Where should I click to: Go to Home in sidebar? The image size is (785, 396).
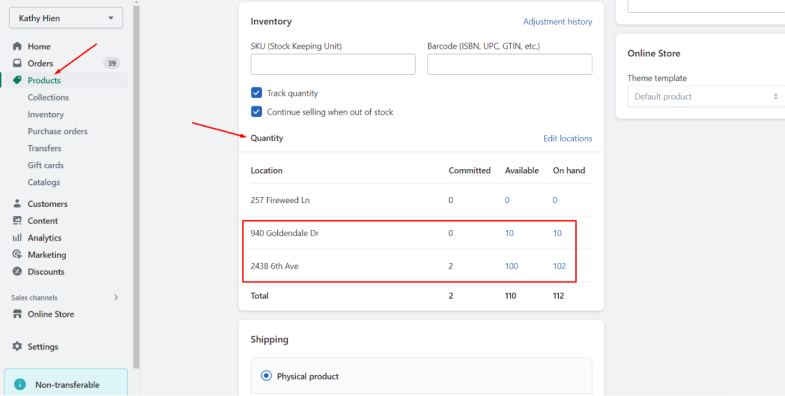pyautogui.click(x=39, y=47)
